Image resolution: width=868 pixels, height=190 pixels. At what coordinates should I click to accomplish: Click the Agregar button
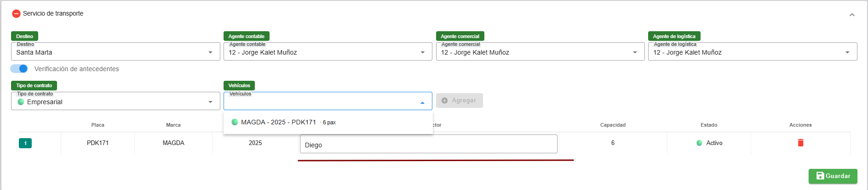(459, 101)
